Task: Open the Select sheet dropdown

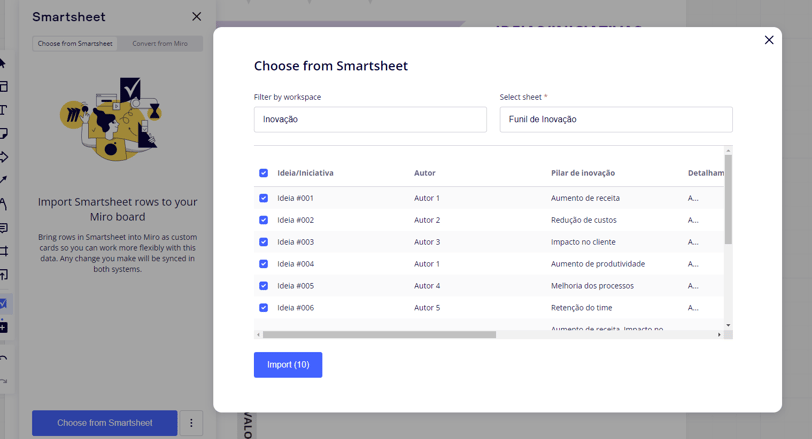Action: [616, 119]
